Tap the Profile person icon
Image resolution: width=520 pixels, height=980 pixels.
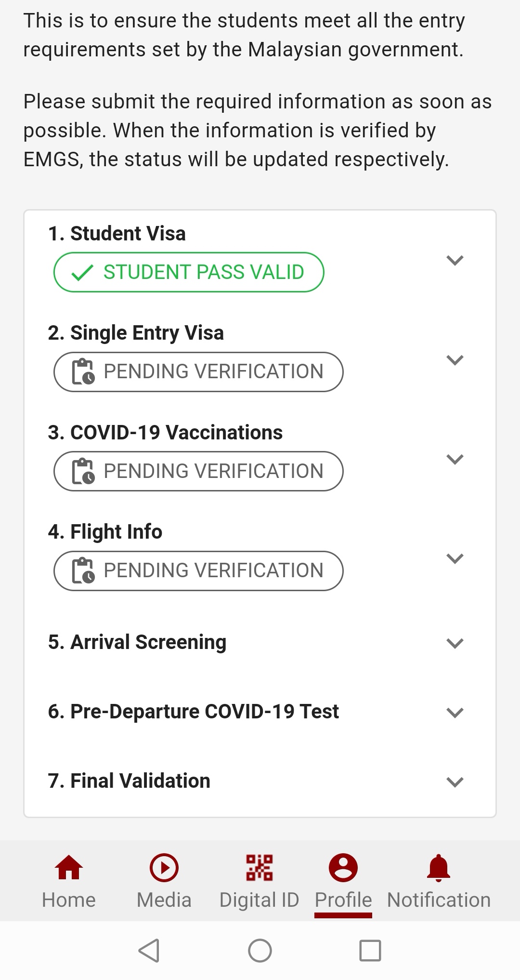pyautogui.click(x=343, y=867)
